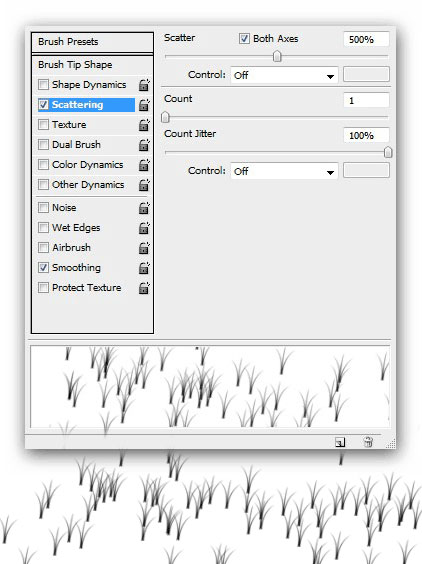Enable the Protect Texture checkbox
The image size is (422, 564).
coord(43,287)
